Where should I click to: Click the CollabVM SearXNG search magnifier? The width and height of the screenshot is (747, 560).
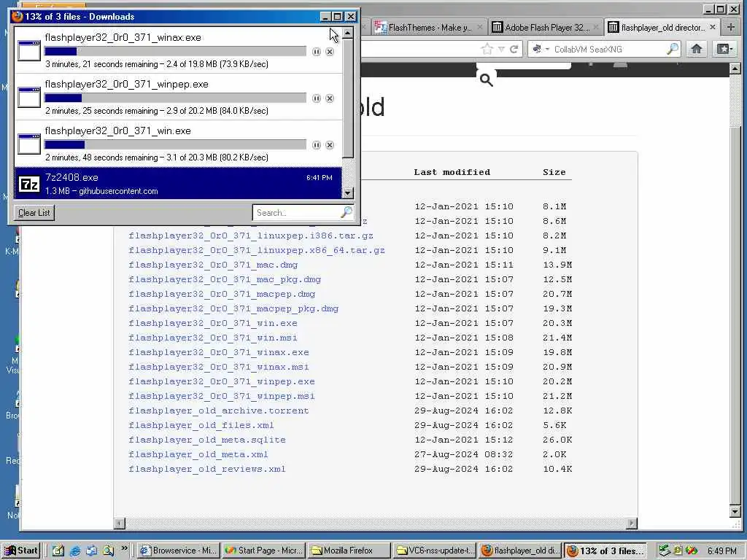point(672,49)
